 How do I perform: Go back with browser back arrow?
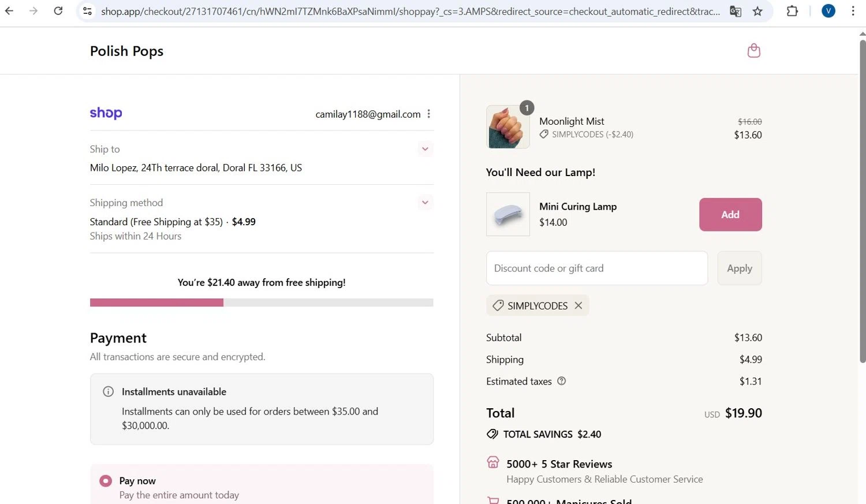coord(9,11)
